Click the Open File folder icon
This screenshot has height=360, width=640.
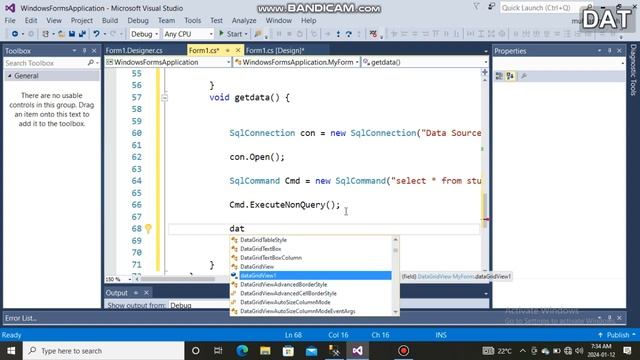pyautogui.click(x=61, y=34)
